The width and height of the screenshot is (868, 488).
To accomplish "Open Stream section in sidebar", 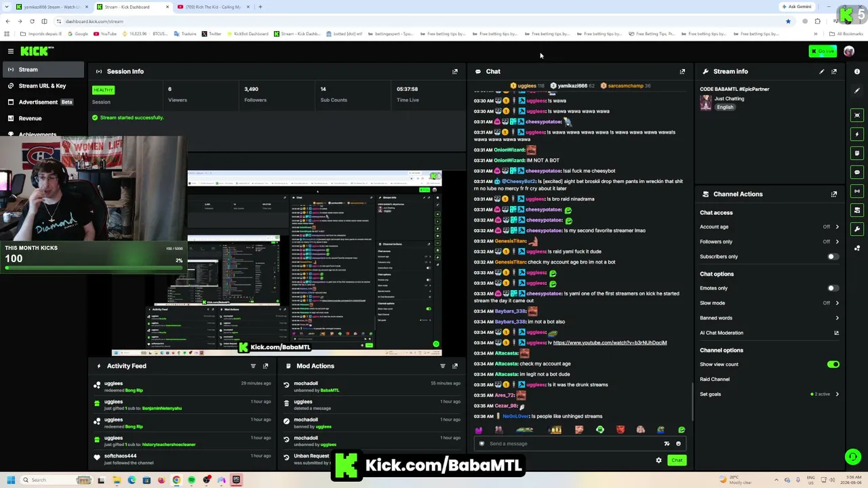I will click(42, 69).
